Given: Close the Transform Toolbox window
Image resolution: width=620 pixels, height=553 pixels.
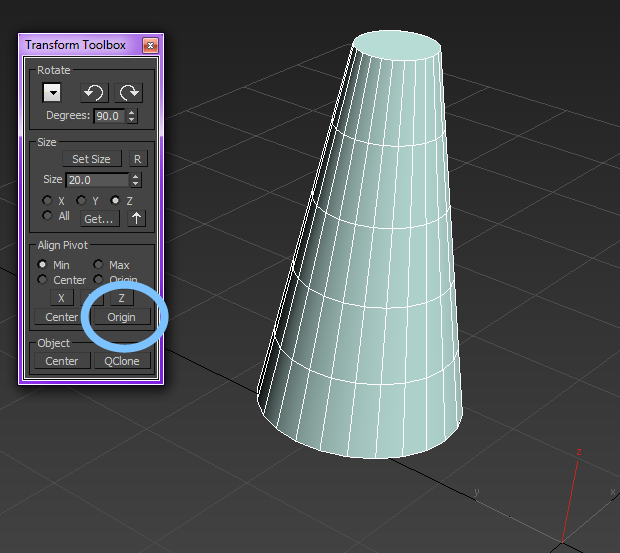Looking at the screenshot, I should [x=150, y=45].
